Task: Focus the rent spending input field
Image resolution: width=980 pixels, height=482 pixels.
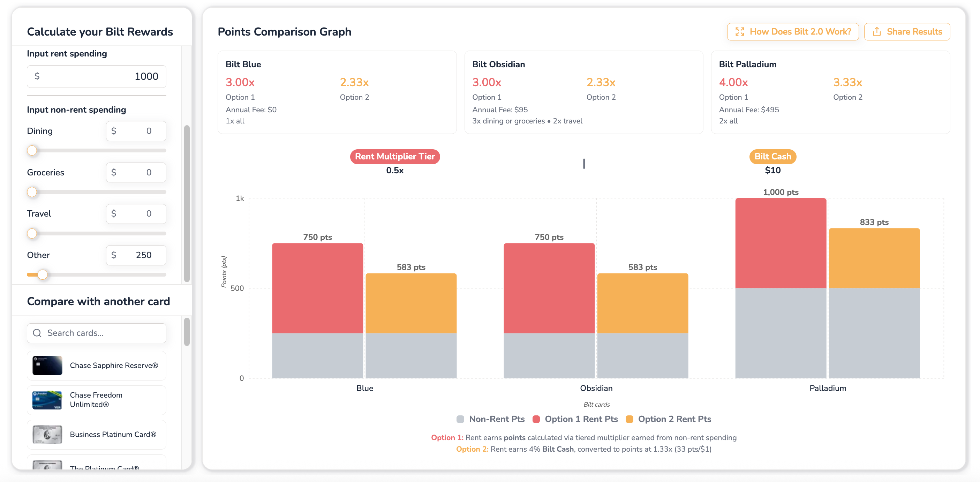Action: click(97, 76)
